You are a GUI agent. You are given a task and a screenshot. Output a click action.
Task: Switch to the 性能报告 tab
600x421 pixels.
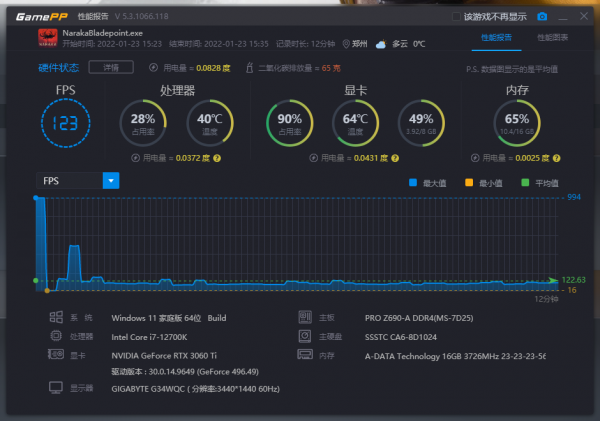[496, 38]
